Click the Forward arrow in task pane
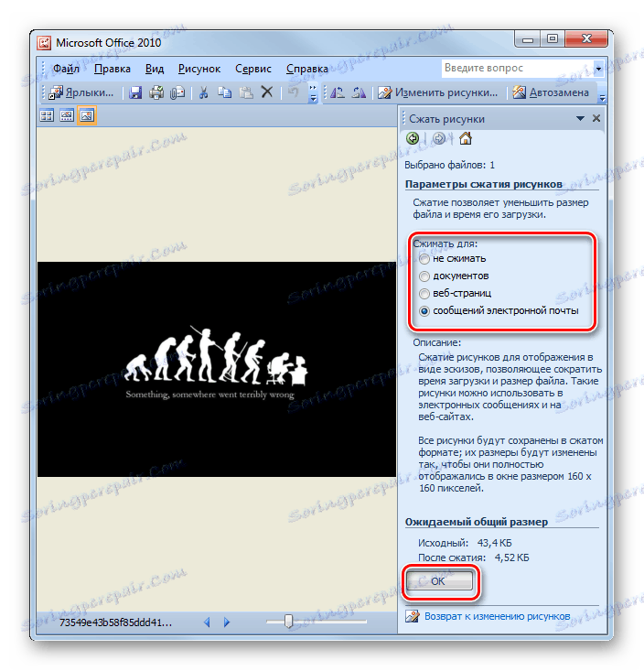 point(439,138)
